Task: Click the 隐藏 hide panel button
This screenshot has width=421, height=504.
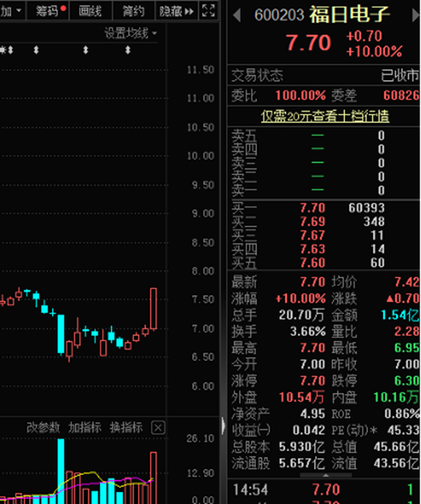Action: [x=177, y=11]
